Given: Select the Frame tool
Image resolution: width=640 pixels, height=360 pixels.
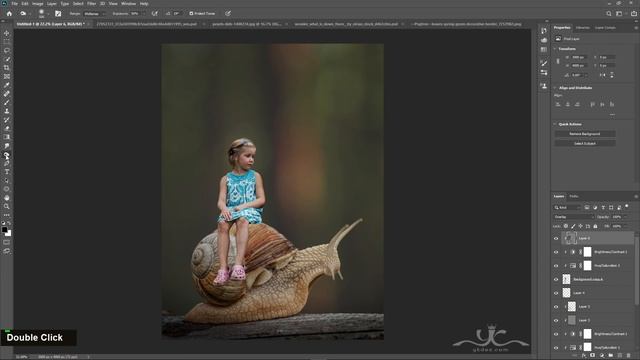Looking at the screenshot, I should pyautogui.click(x=7, y=76).
